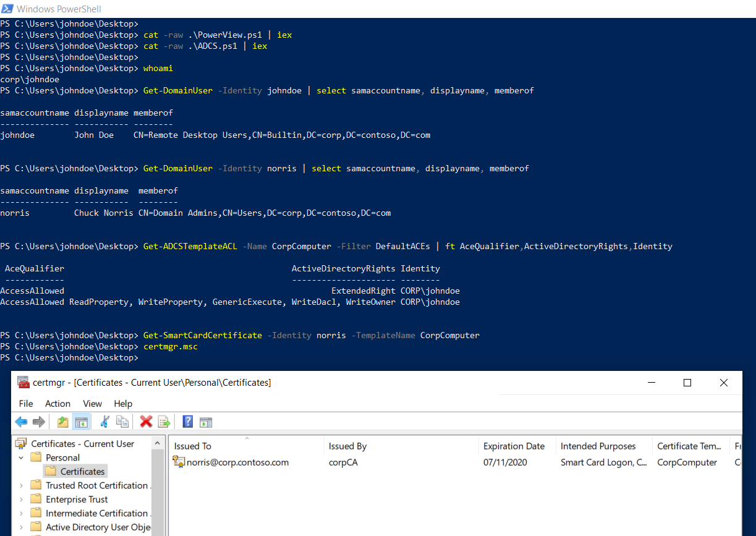756x536 pixels.
Task: Click the last empty PowerShell prompt line
Action: click(x=70, y=357)
